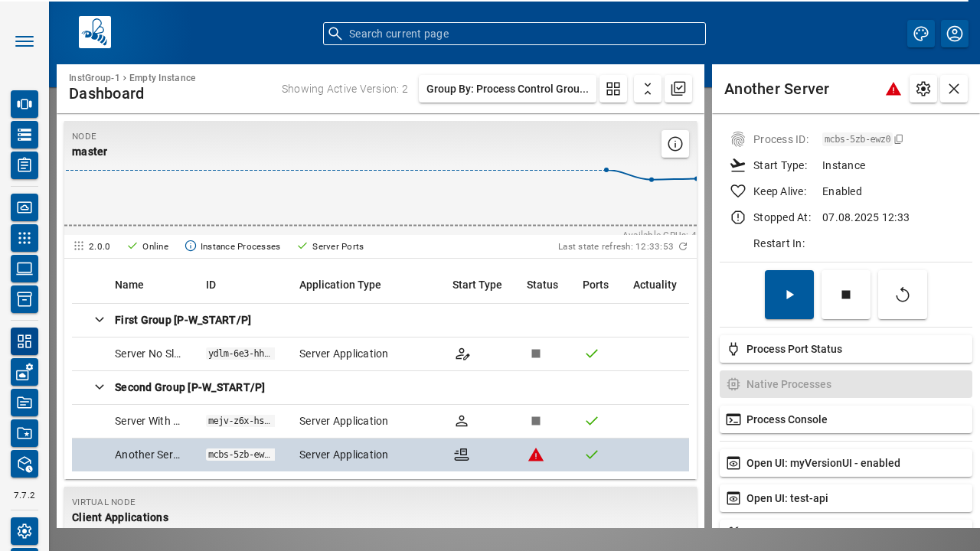Open the Process Console

846,419
